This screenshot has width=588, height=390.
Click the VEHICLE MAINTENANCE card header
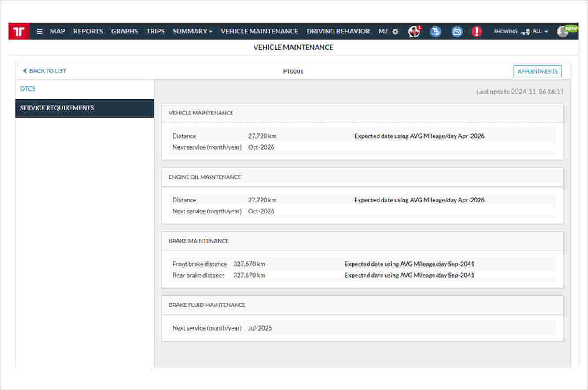click(x=363, y=113)
